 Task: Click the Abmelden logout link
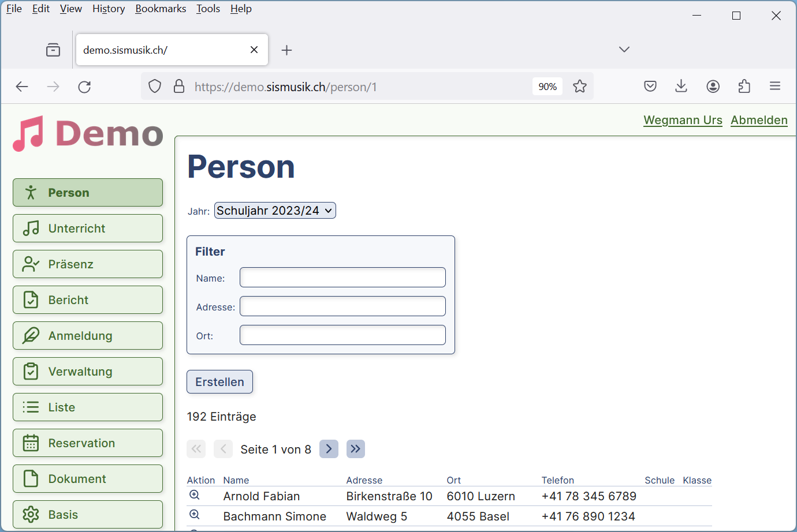click(x=759, y=120)
